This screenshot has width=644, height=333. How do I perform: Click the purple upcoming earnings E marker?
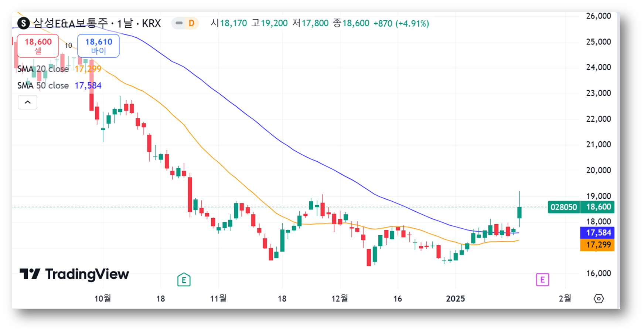[542, 280]
